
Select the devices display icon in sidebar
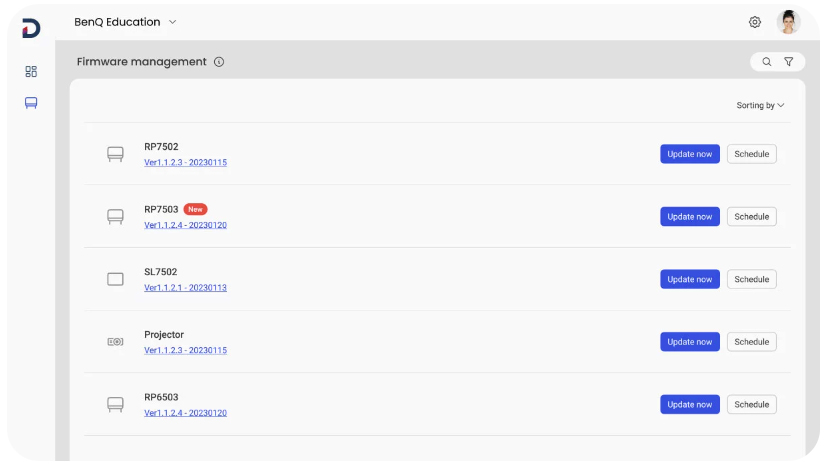click(x=31, y=103)
